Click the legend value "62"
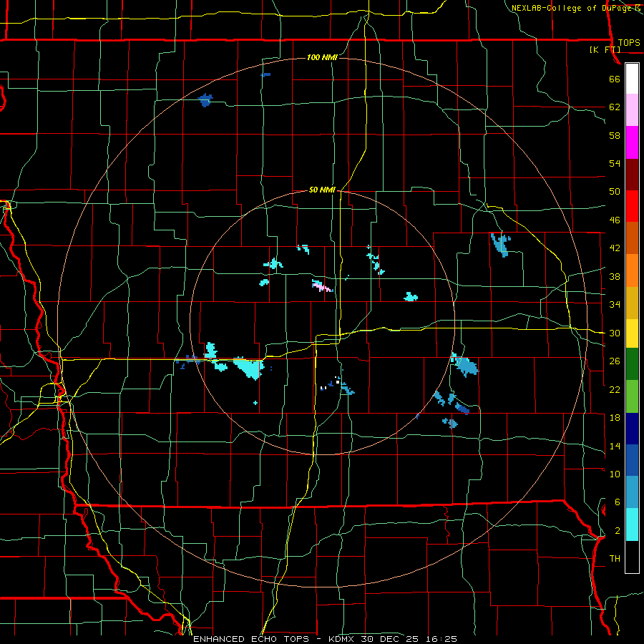Image resolution: width=644 pixels, height=644 pixels. coord(615,107)
